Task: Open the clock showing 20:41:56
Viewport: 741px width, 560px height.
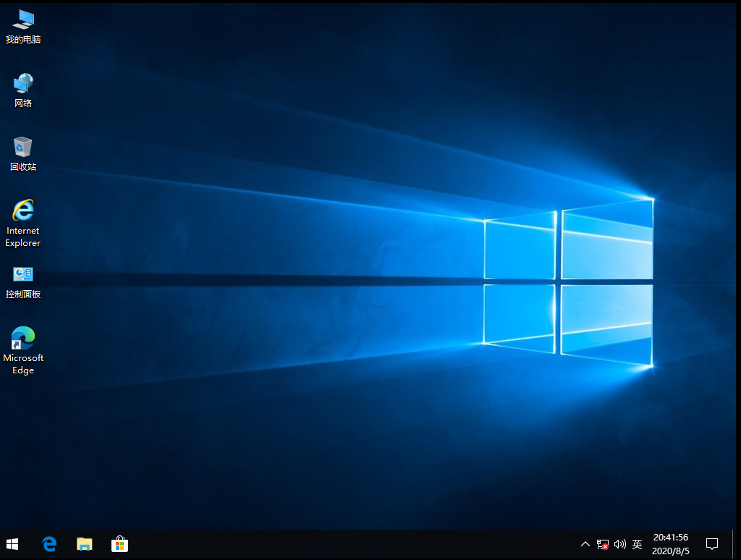Action: pos(671,544)
